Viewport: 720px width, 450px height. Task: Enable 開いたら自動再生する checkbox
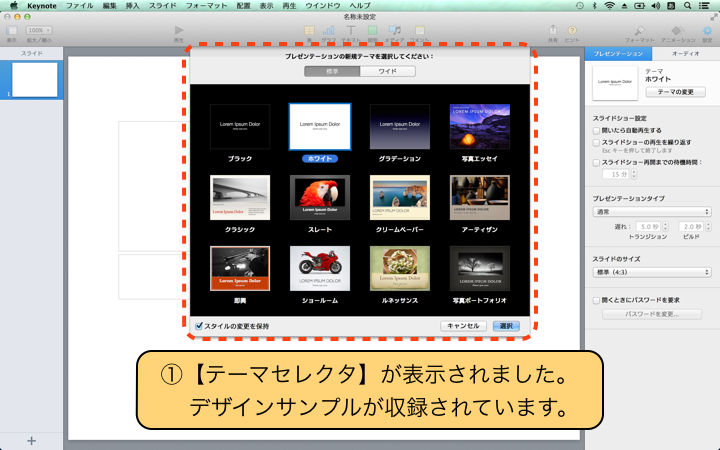[x=596, y=131]
